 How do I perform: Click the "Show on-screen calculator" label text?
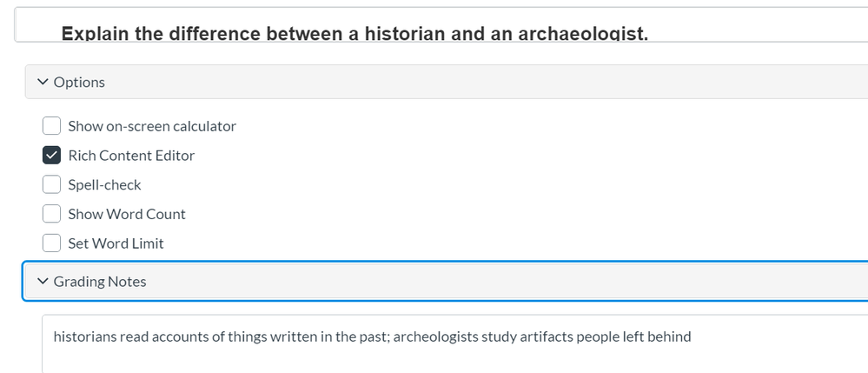click(152, 126)
